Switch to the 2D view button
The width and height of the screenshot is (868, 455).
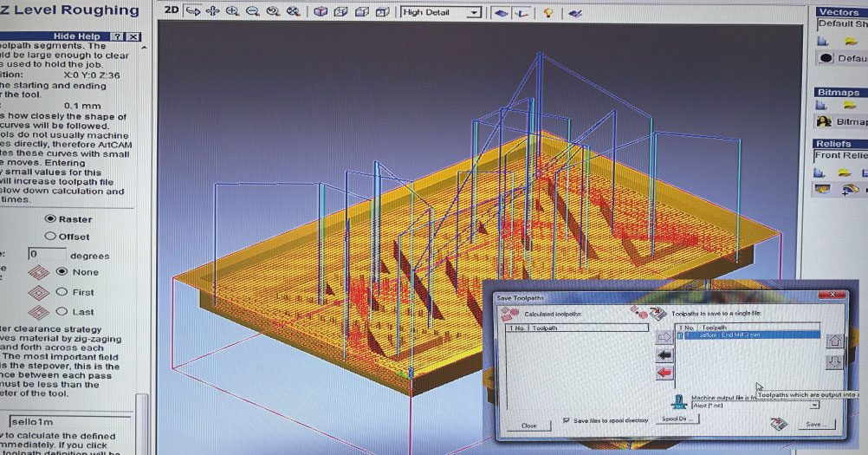point(172,10)
